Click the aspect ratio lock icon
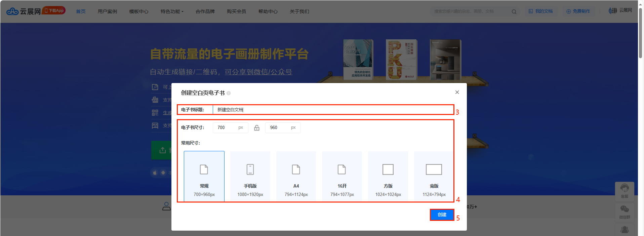 (257, 128)
